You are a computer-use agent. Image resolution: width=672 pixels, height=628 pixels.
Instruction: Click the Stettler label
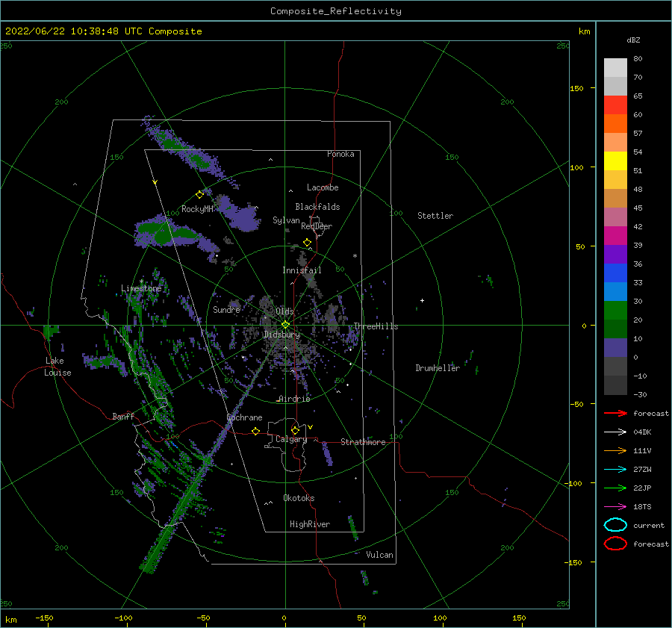(435, 216)
